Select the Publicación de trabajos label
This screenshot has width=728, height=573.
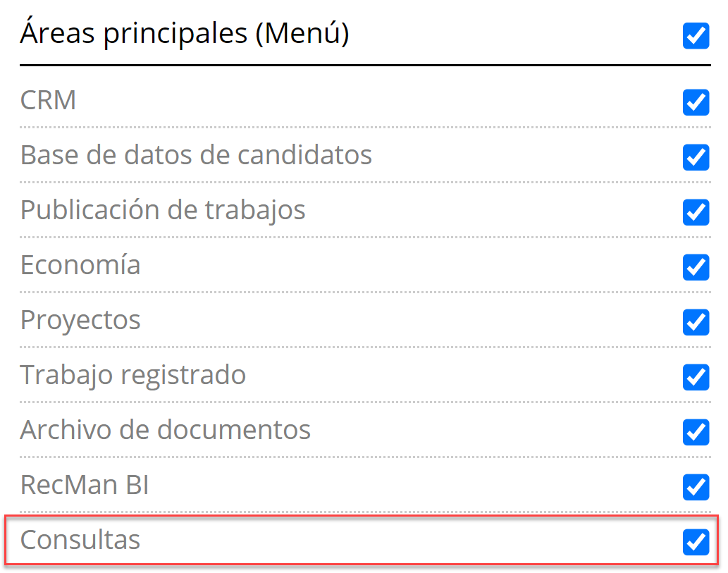click(x=163, y=210)
